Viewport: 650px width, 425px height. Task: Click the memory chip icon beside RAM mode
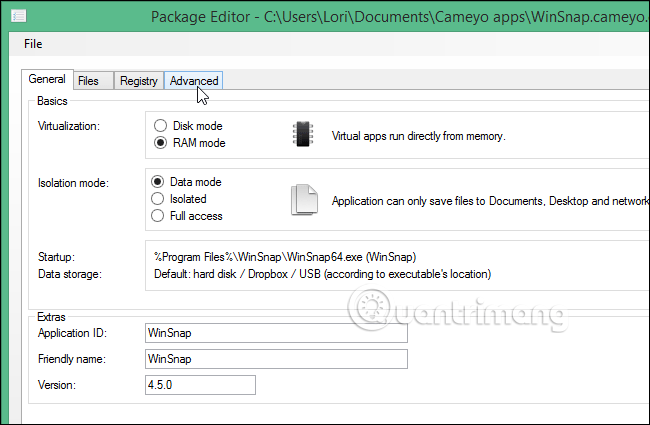pos(302,134)
